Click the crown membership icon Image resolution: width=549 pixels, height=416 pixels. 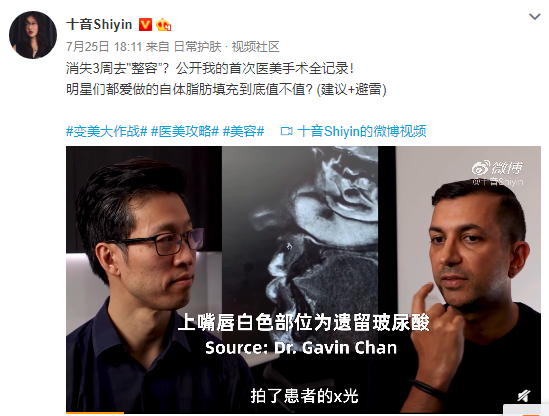click(x=164, y=25)
